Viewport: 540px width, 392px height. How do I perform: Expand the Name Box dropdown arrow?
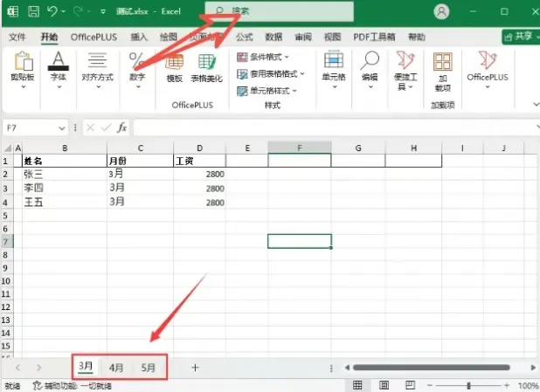click(62, 128)
